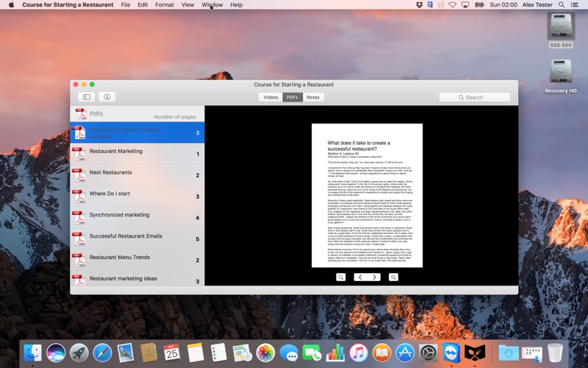Open TeamViewer menu bar icon
The height and width of the screenshot is (368, 588).
pyautogui.click(x=430, y=4)
